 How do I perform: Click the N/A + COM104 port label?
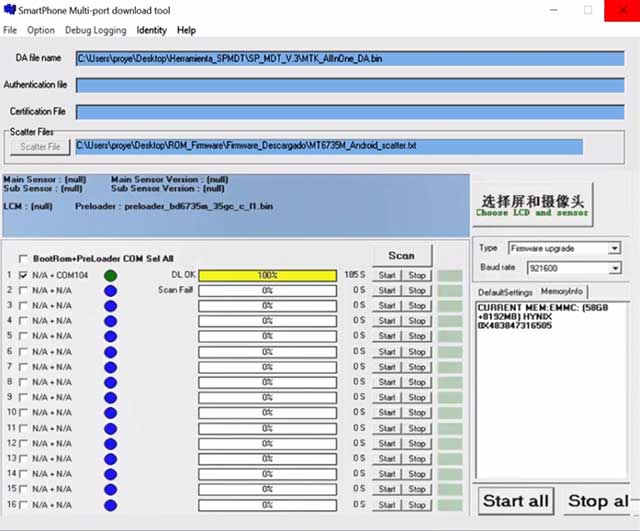[60, 275]
